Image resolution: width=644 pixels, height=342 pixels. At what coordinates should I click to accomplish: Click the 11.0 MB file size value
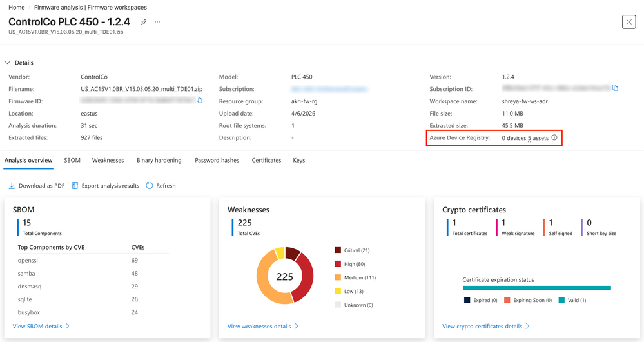point(512,114)
